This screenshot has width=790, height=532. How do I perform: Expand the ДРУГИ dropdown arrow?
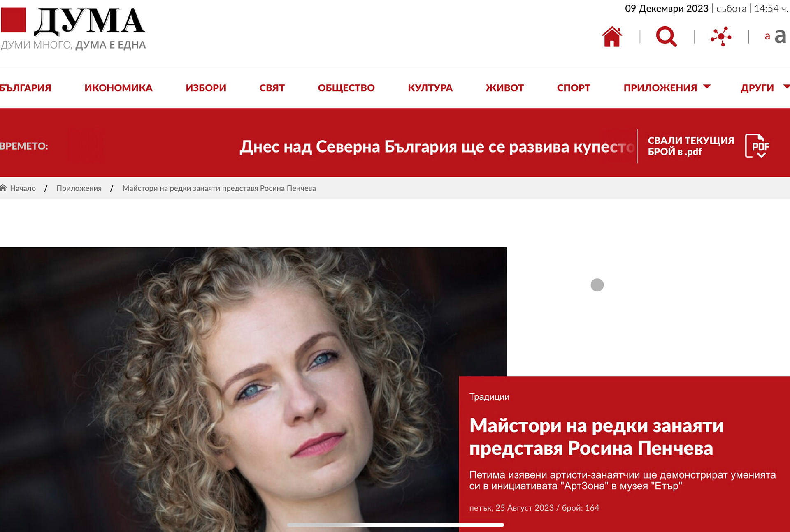[786, 86]
